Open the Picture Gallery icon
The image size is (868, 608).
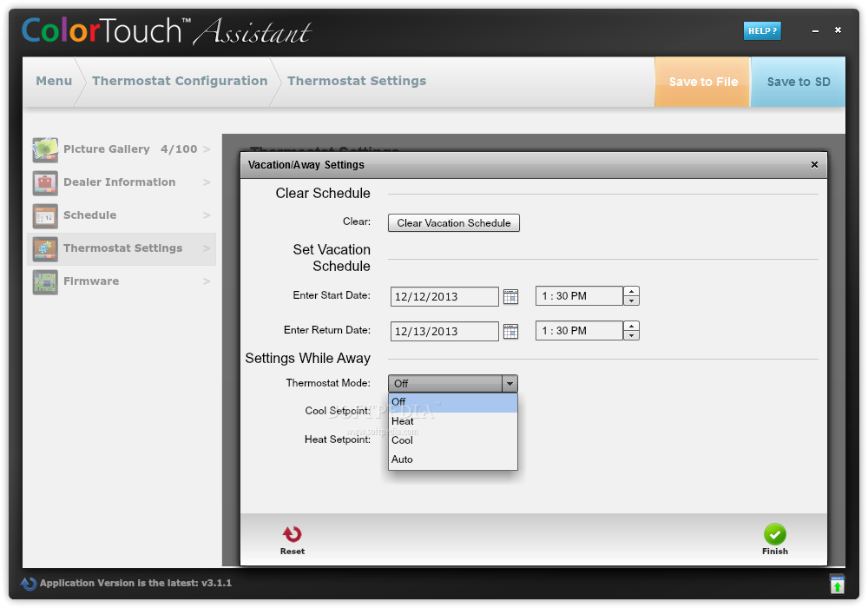(45, 149)
